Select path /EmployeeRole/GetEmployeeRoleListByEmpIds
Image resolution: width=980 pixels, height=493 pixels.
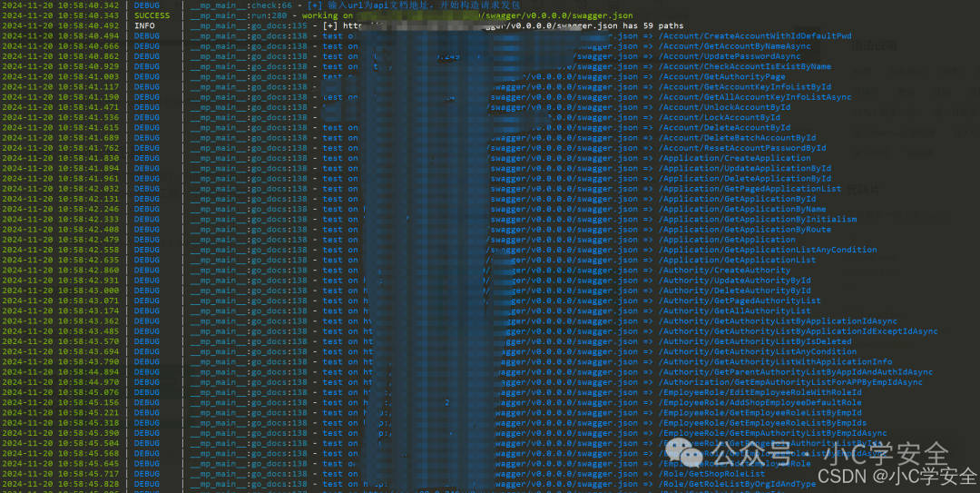click(x=762, y=423)
